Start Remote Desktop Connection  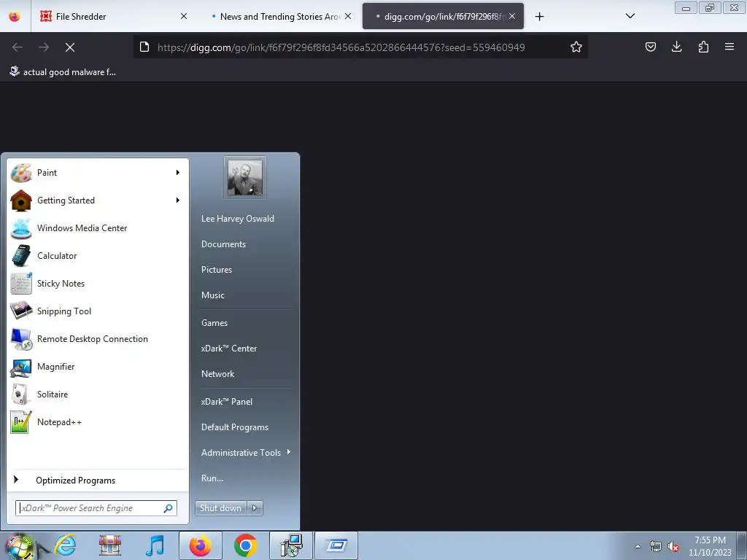tap(98, 338)
